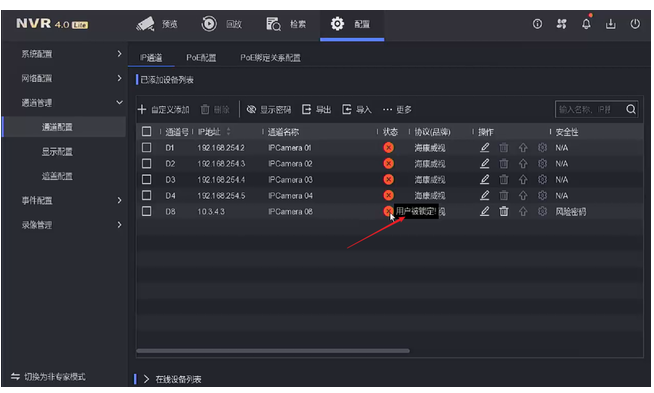Check the box for channel D8

(x=146, y=212)
